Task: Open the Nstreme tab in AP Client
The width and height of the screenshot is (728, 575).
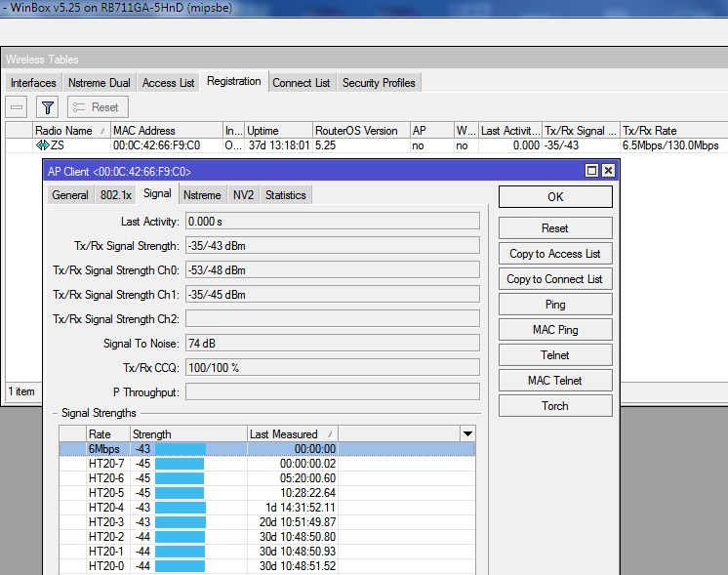Action: [202, 195]
